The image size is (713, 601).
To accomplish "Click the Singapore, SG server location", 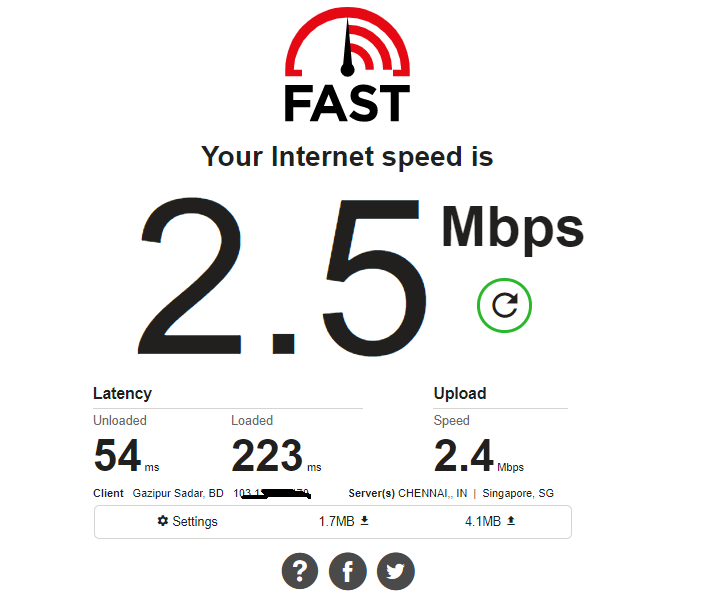I will click(518, 493).
